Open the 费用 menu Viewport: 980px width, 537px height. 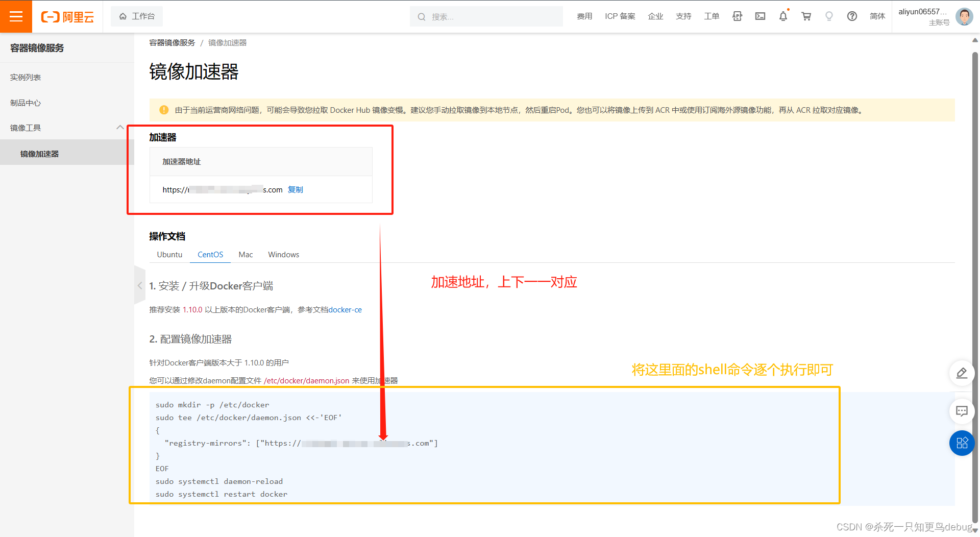(x=584, y=16)
